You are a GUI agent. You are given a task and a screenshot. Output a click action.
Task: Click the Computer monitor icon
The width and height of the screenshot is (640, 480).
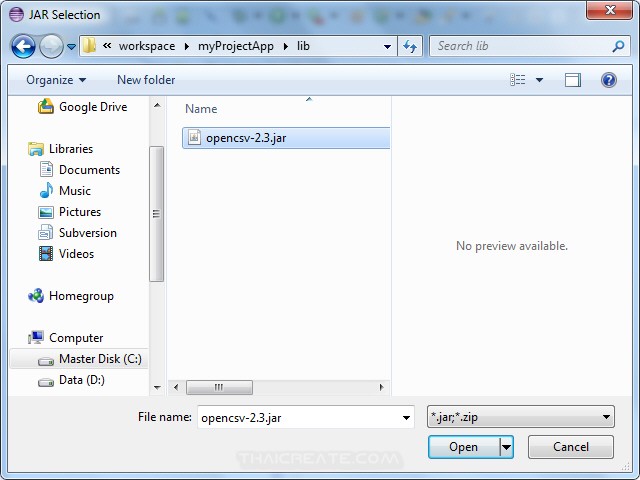[36, 337]
